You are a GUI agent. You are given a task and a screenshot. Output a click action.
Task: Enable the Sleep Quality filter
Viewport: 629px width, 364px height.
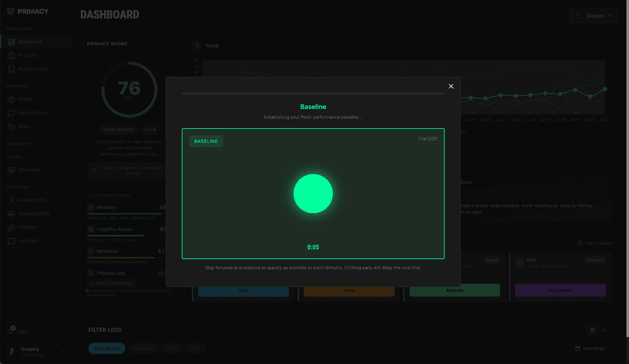(106, 348)
